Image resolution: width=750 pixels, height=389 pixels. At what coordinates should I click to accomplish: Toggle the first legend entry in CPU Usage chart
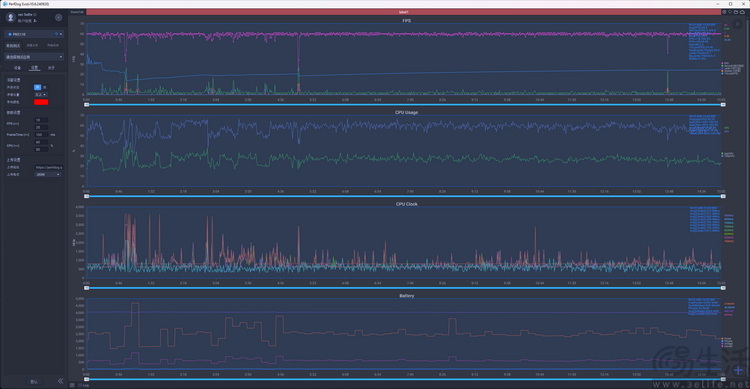(x=728, y=154)
